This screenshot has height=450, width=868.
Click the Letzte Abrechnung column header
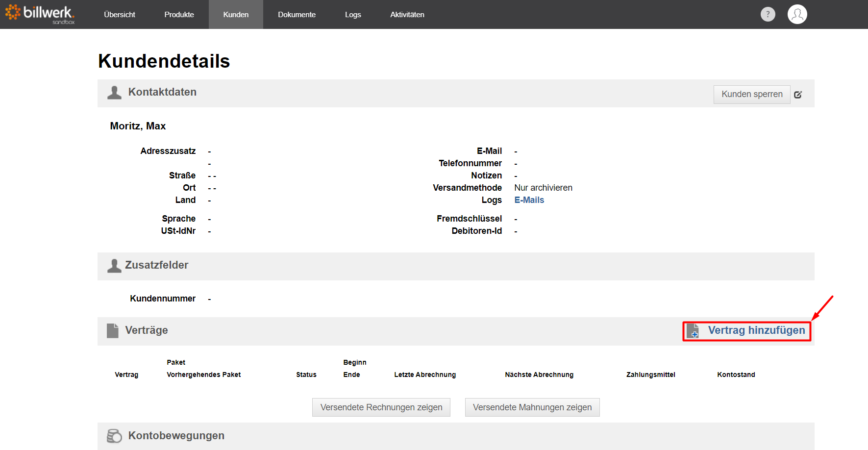point(425,375)
